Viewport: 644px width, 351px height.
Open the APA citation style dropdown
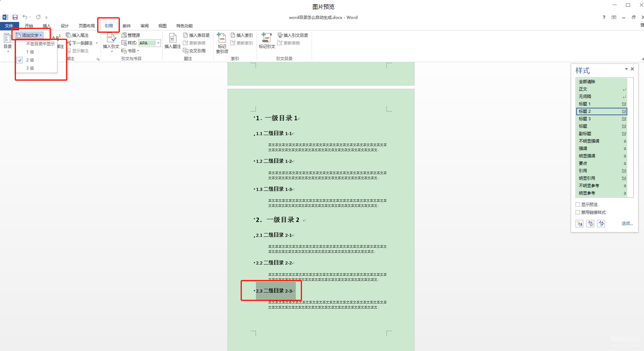click(x=158, y=43)
